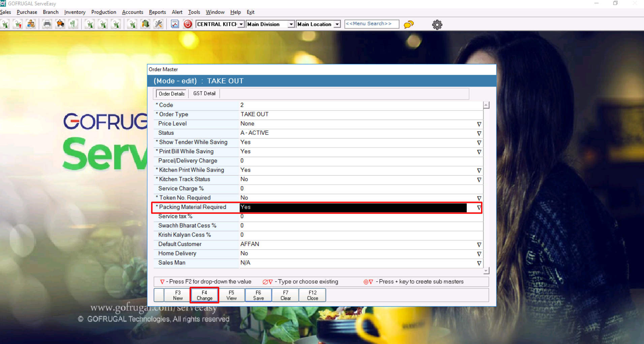644x344 pixels.
Task: Open the Alert menu
Action: pyautogui.click(x=177, y=12)
